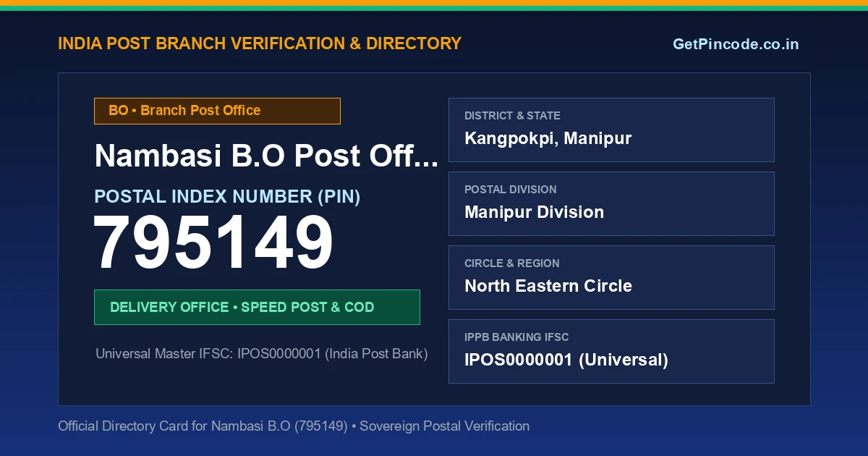868x456 pixels.
Task: Click the Kangpokpi, Manipur text
Action: click(x=548, y=138)
